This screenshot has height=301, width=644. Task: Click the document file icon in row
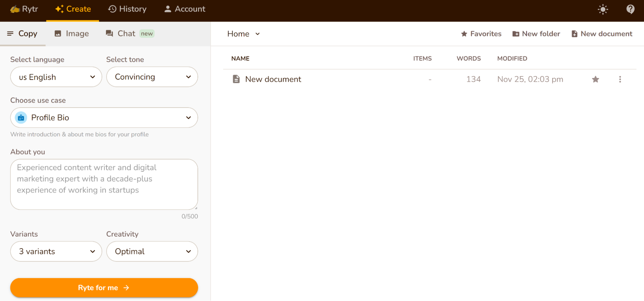click(236, 79)
